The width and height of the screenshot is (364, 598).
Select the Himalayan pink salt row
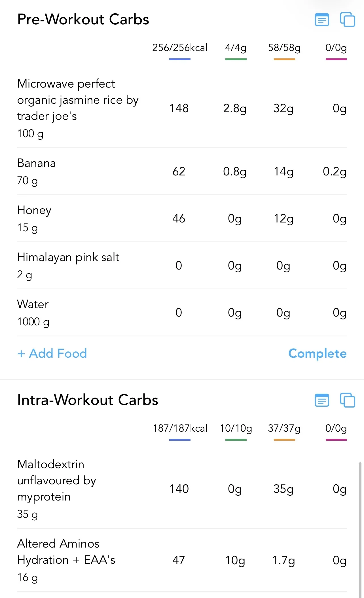pyautogui.click(x=182, y=266)
